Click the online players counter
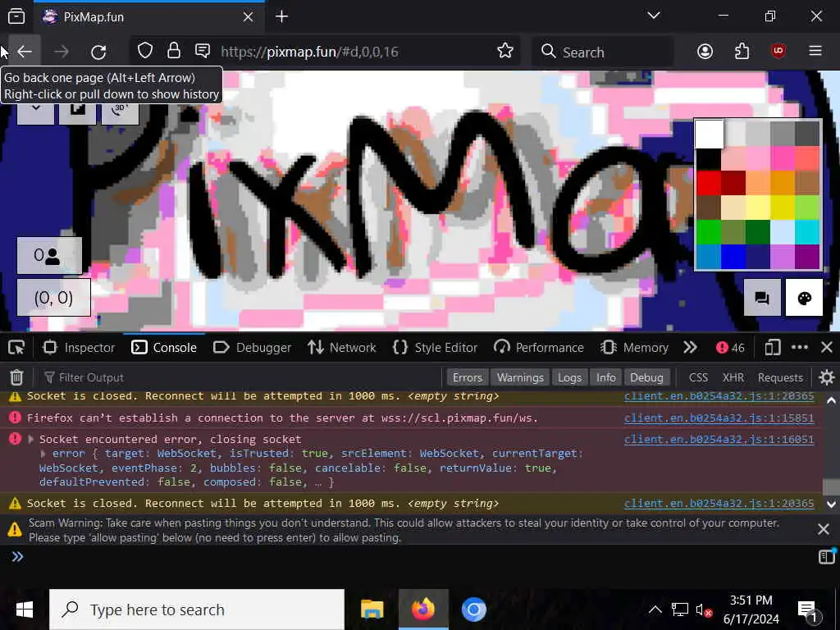The width and height of the screenshot is (840, 630). [49, 256]
